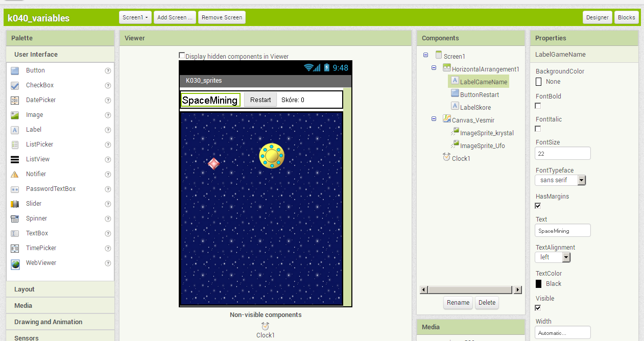This screenshot has width=644, height=341.
Task: Enable the FontItalic checkbox
Action: pos(538,129)
